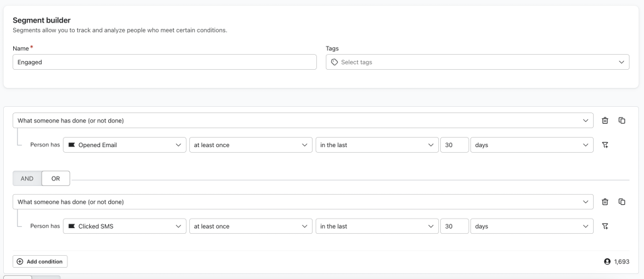Open the first 'What someone has done' type dropdown
This screenshot has height=279, width=644.
click(303, 121)
